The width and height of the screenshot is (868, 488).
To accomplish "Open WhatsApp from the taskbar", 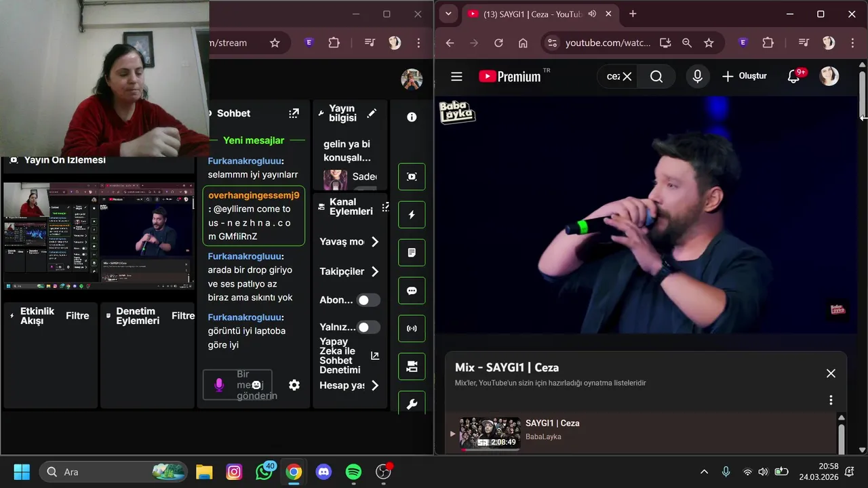I will point(264,472).
